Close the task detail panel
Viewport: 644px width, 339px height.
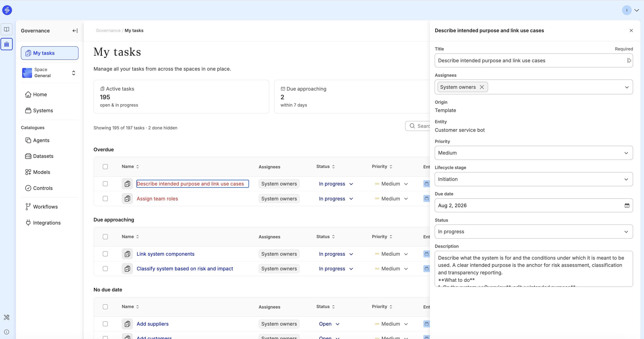click(631, 30)
